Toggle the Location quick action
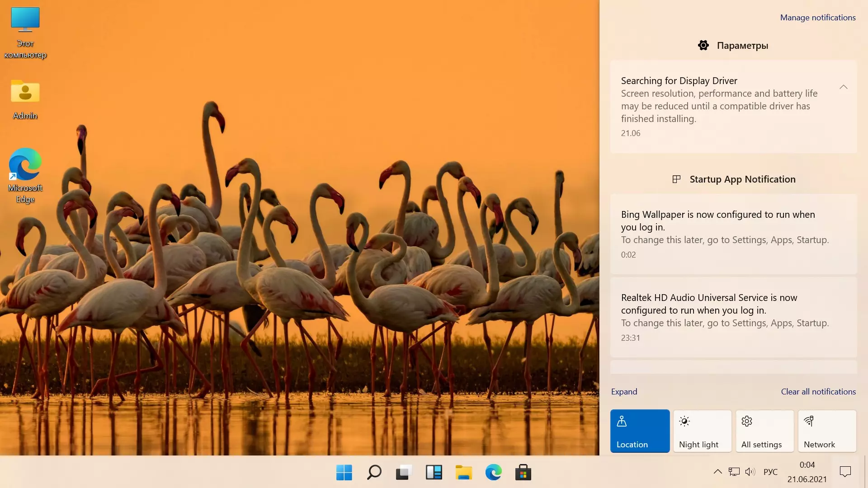Screen dimensions: 868x488 point(640,431)
